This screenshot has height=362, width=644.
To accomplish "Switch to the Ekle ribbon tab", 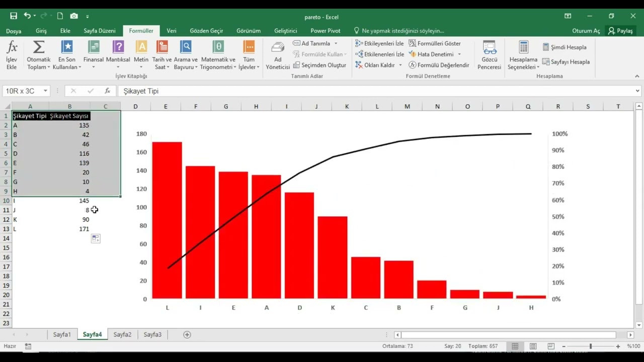I will [x=65, y=31].
